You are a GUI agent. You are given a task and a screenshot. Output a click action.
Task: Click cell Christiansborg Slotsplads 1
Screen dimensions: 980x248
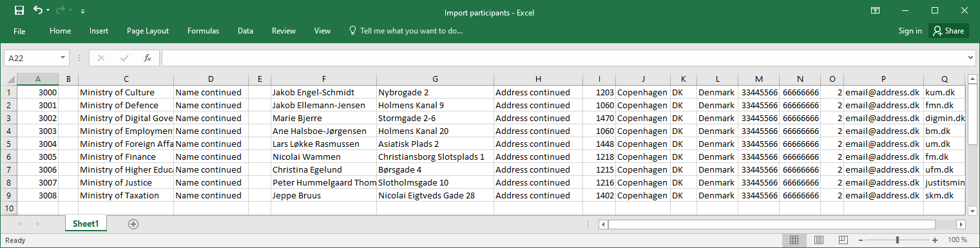[x=435, y=157]
